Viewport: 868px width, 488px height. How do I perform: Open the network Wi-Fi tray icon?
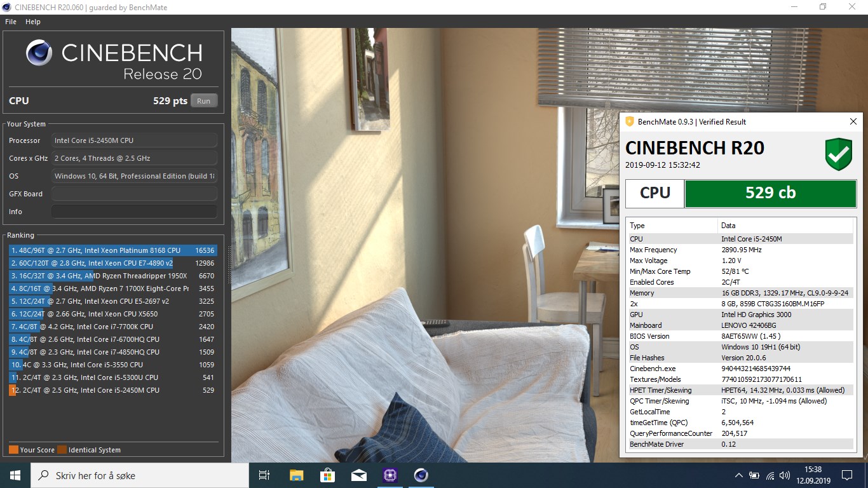pos(770,475)
